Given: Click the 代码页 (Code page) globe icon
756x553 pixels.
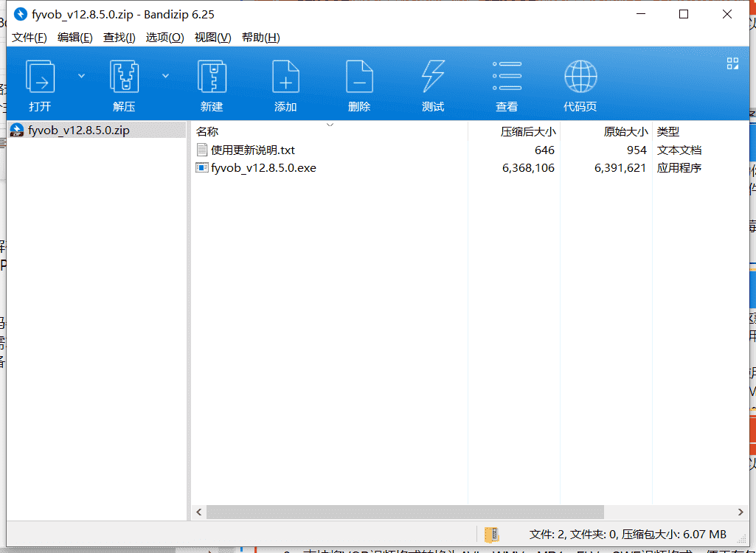Looking at the screenshot, I should point(580,76).
